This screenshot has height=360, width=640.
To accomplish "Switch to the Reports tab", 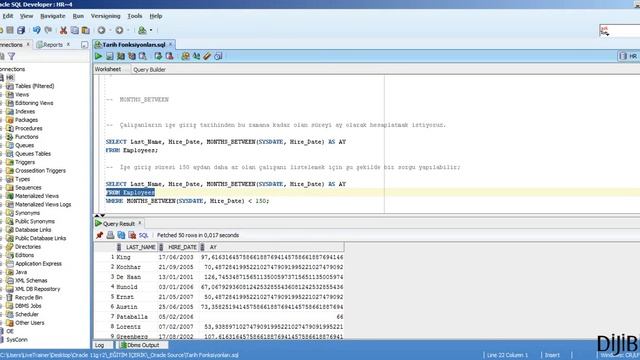I will point(53,45).
